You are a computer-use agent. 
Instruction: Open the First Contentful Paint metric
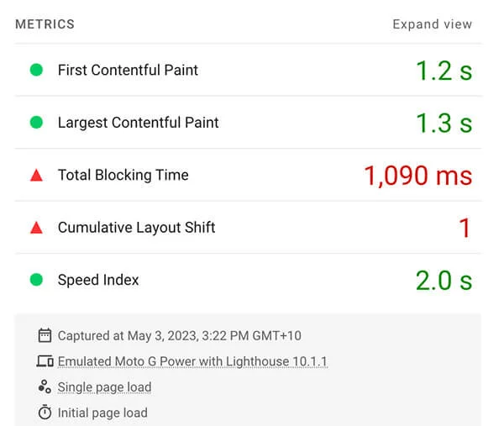[x=128, y=70]
